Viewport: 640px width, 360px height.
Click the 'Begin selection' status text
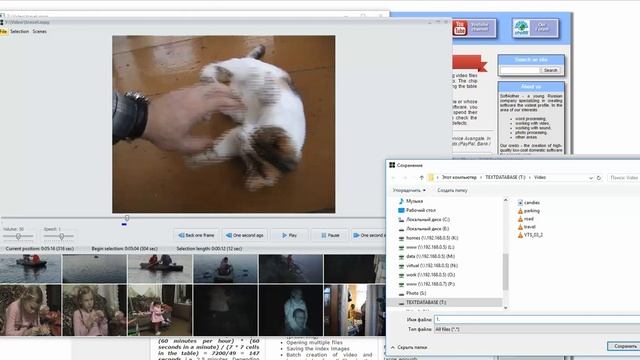(124, 249)
